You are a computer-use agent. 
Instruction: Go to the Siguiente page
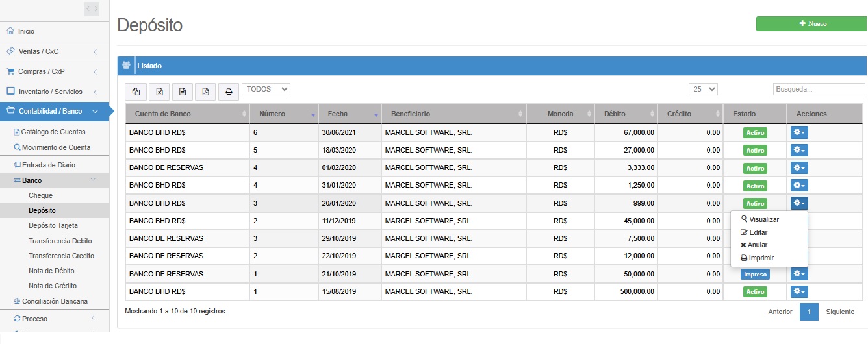tap(840, 312)
